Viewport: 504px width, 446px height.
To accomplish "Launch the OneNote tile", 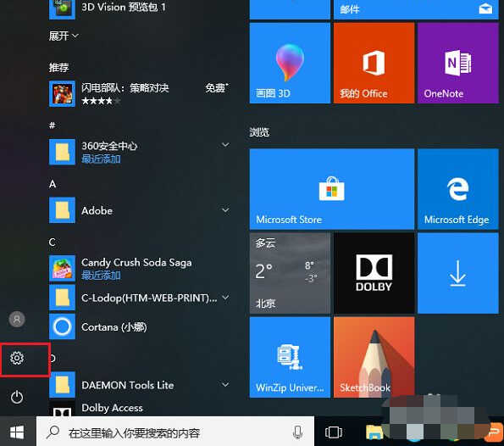I will point(458,63).
